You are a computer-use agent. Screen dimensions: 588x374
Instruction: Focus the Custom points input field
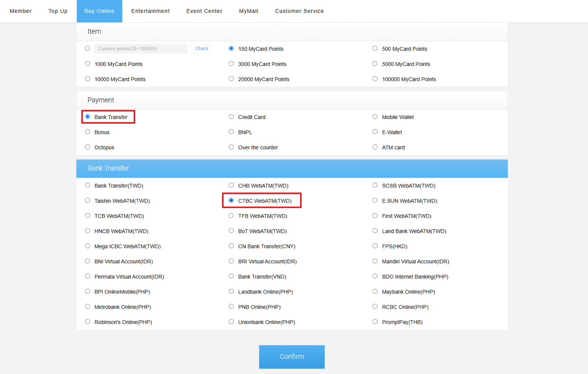[141, 49]
